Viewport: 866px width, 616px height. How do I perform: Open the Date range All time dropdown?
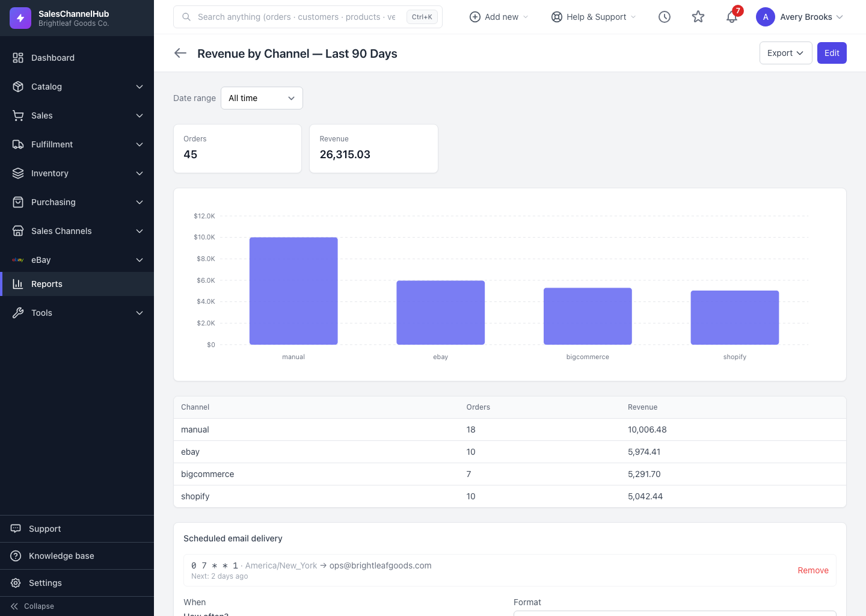coord(262,98)
